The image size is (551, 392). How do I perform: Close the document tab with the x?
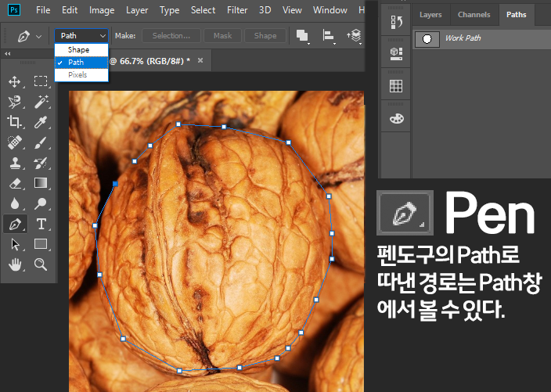tap(200, 60)
